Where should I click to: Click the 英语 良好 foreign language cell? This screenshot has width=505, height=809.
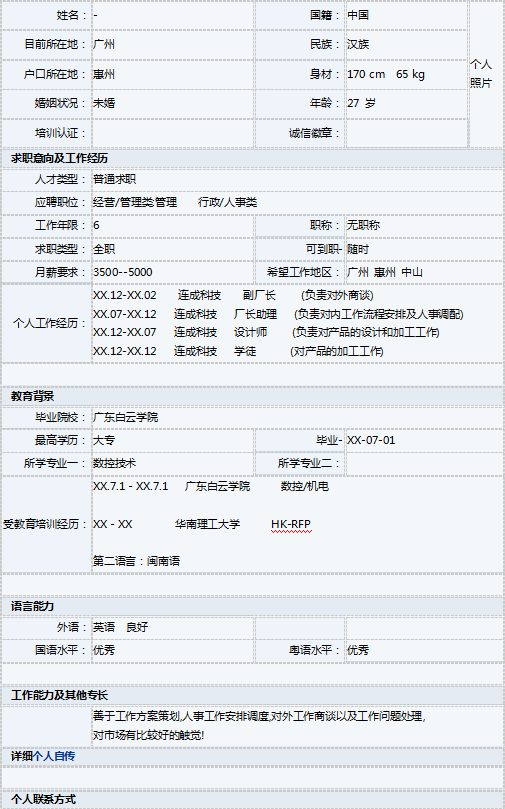[x=173, y=627]
